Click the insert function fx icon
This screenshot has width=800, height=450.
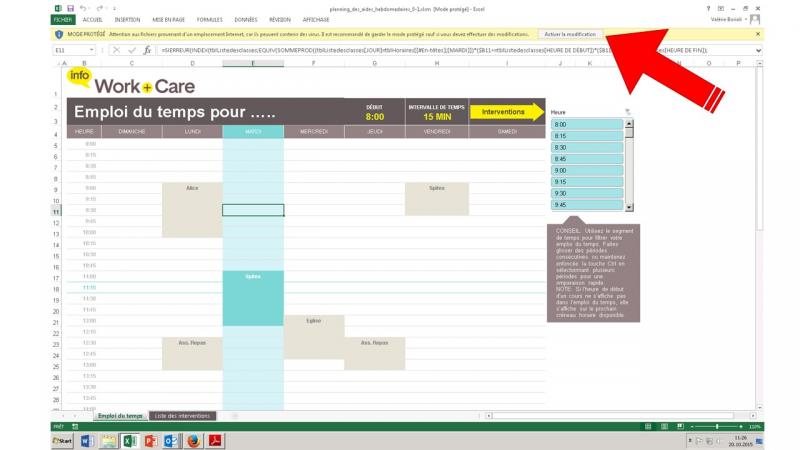(147, 49)
